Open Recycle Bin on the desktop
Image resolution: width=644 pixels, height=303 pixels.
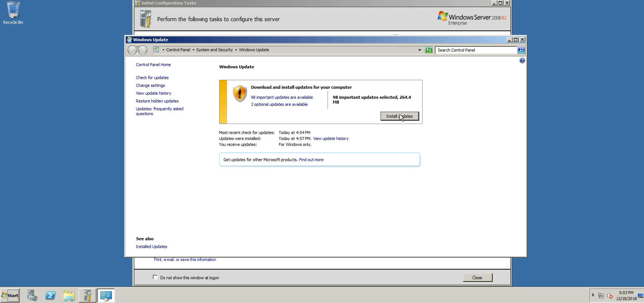[x=13, y=13]
